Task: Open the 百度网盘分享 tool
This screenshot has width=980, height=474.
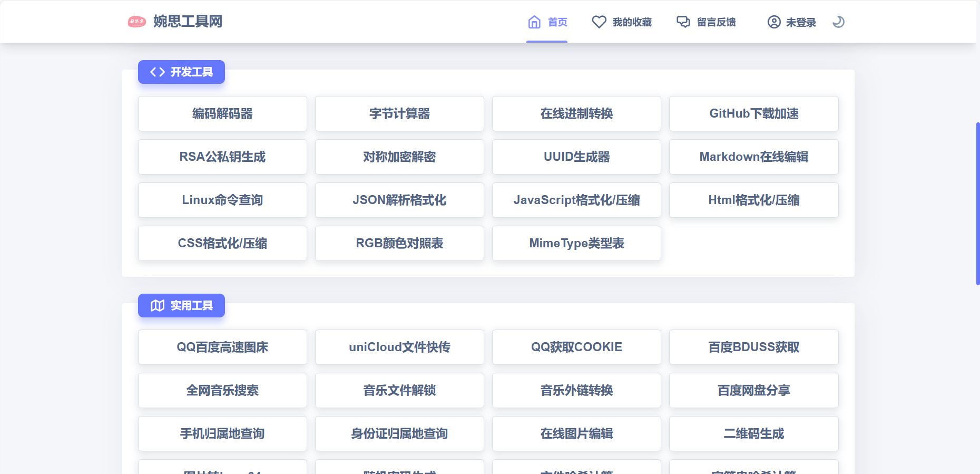Action: tap(754, 390)
